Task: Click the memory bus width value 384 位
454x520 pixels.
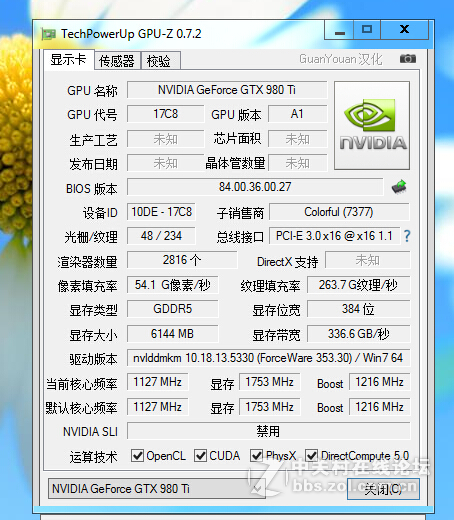Action: click(358, 309)
